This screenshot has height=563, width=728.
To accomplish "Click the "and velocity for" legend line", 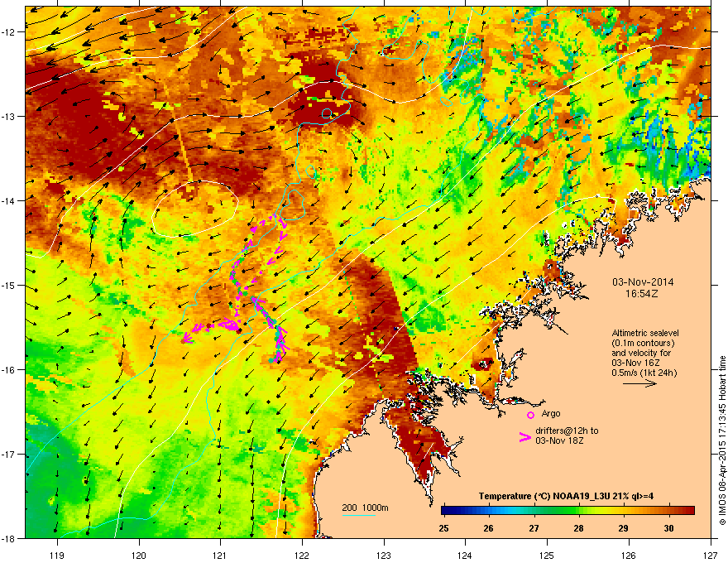I will pyautogui.click(x=640, y=353).
